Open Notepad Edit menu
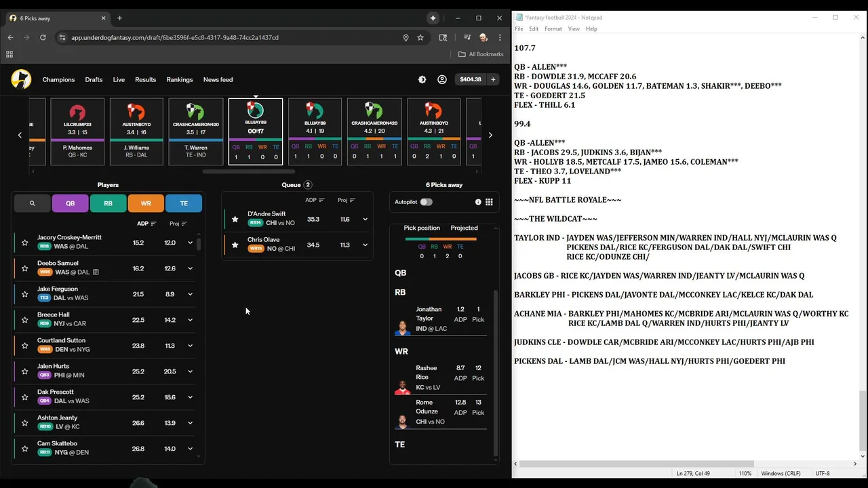 point(534,29)
